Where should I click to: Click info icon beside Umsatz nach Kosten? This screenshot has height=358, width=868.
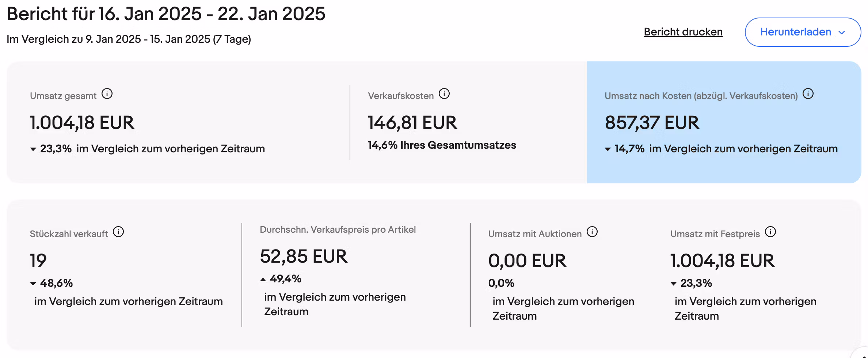tap(808, 94)
